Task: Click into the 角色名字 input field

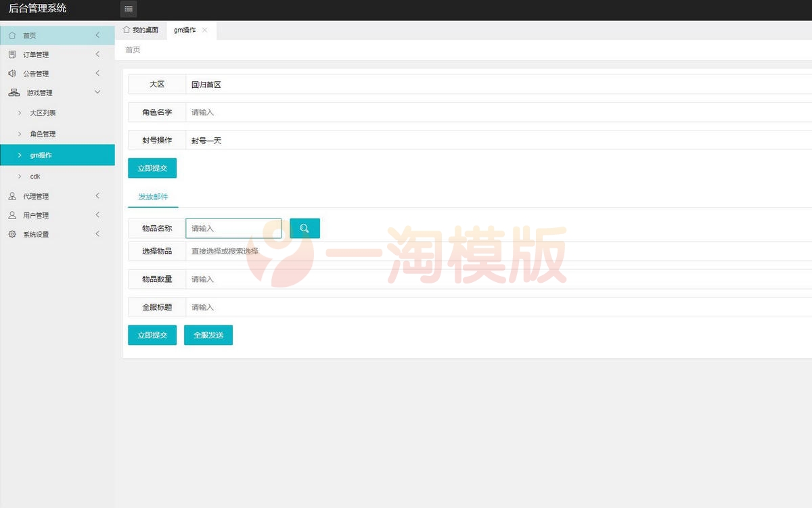Action: point(499,112)
